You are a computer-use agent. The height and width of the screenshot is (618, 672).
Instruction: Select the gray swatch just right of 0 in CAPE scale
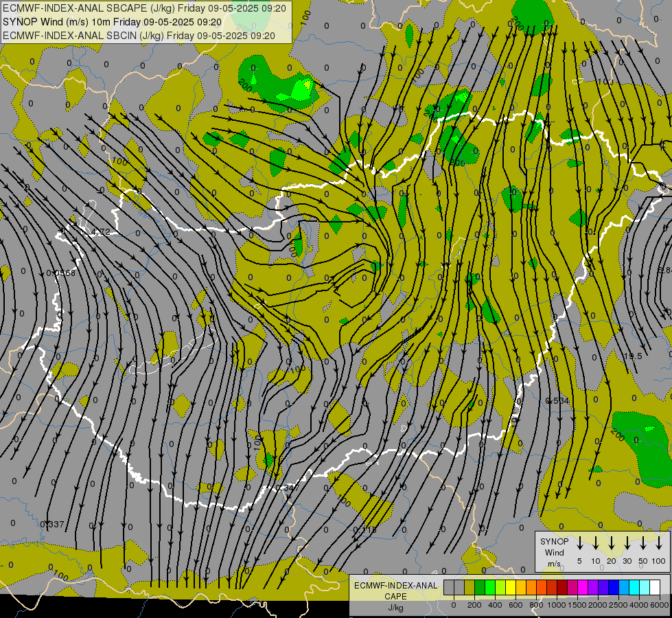coord(459,588)
